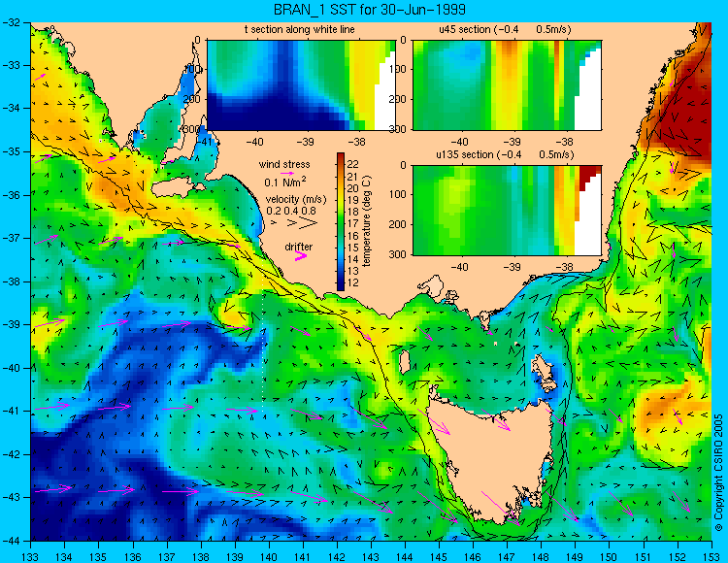Click the '© Copyright CSIRO 2005' notice
Image resolution: width=728 pixels, height=563 pixels.
(719, 473)
